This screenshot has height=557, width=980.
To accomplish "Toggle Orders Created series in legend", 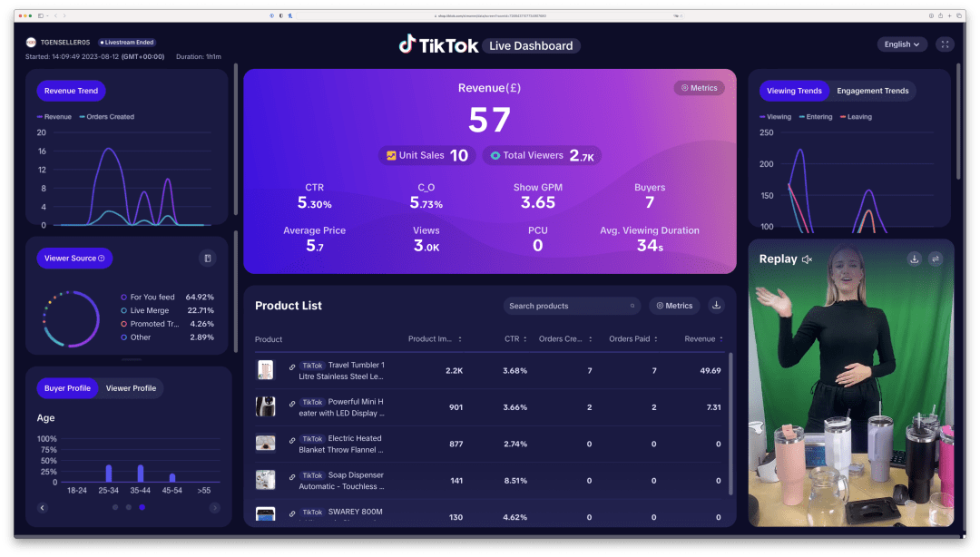I will 107,117.
